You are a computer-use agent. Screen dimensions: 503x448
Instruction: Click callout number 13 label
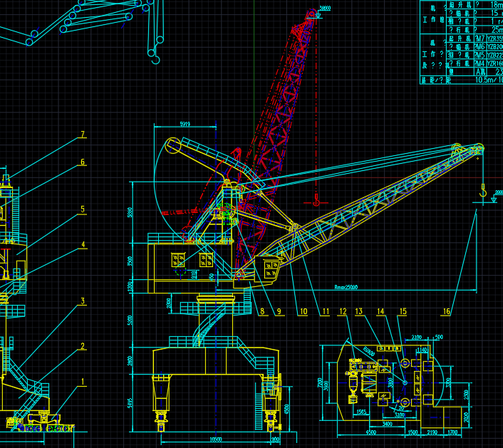(358, 311)
